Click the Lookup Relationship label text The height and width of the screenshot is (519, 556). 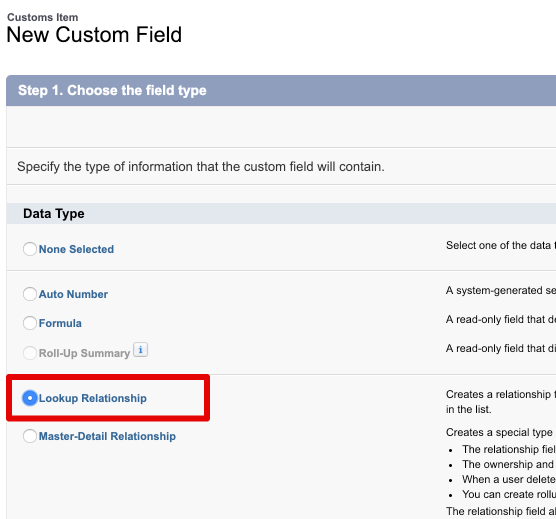pyautogui.click(x=93, y=398)
